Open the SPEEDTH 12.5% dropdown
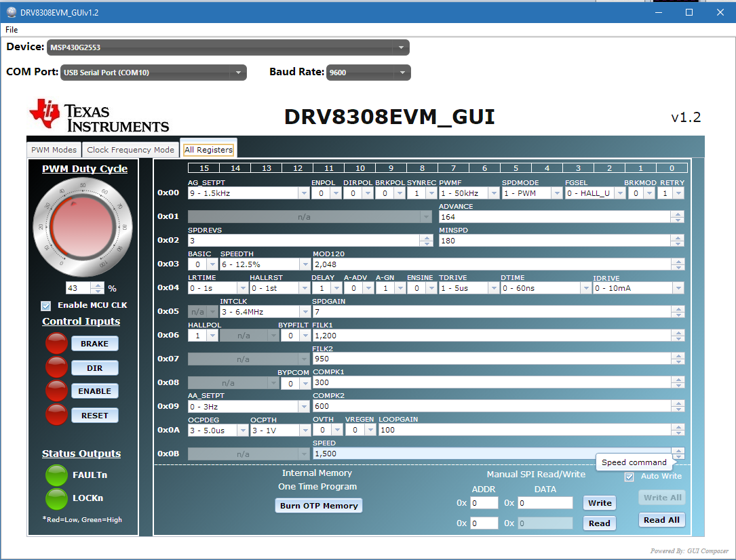Screen dimensions: 736x560 click(265, 264)
